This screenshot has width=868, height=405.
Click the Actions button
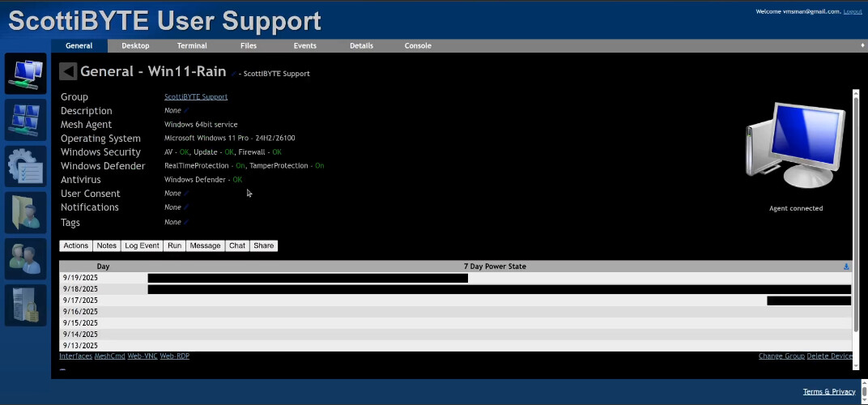76,245
